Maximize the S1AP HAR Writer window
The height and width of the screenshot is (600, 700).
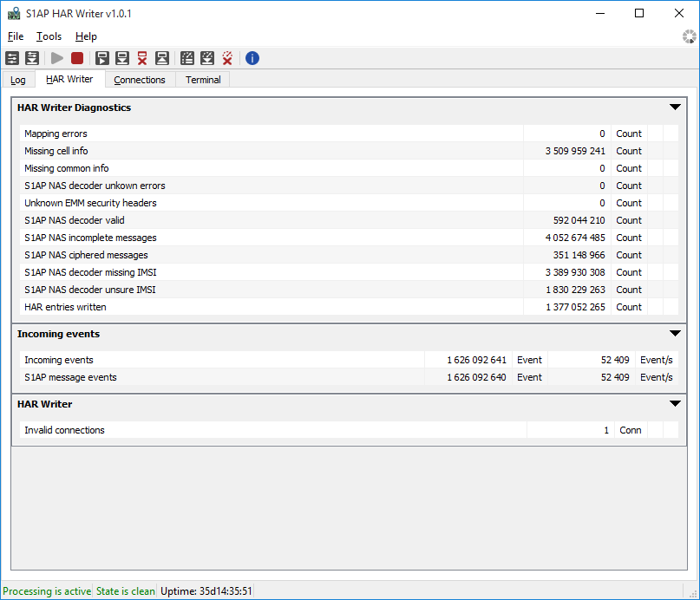639,13
